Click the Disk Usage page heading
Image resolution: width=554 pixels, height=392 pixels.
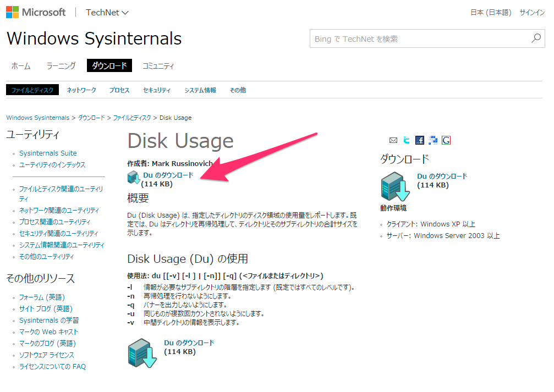(x=180, y=141)
